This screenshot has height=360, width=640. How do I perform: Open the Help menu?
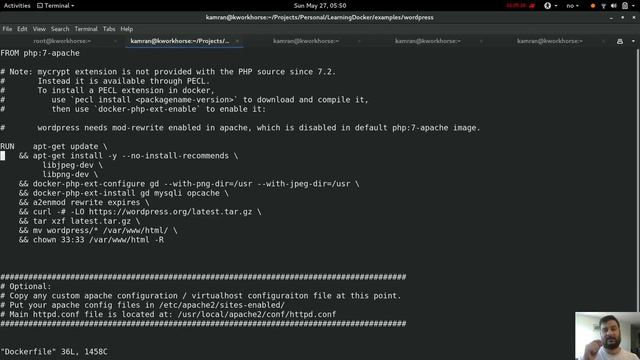click(x=127, y=29)
